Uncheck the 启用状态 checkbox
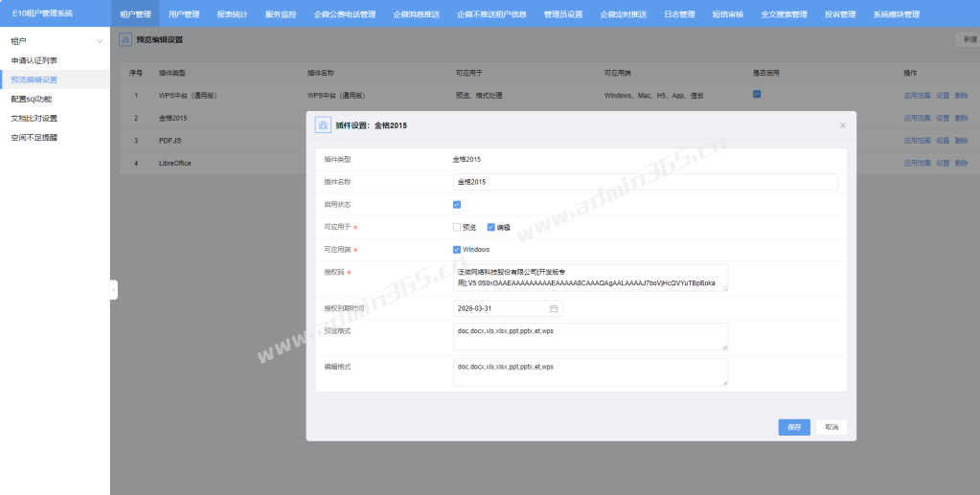Image resolution: width=980 pixels, height=495 pixels. (457, 204)
